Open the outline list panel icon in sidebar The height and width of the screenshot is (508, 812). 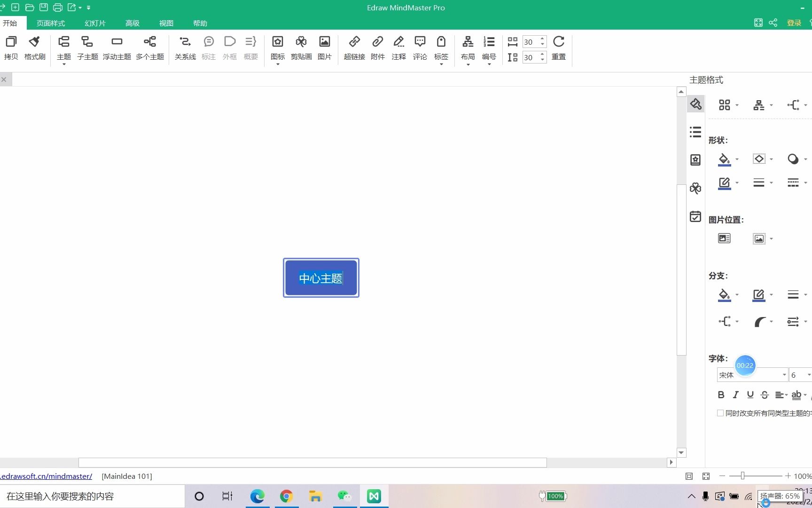pos(695,132)
